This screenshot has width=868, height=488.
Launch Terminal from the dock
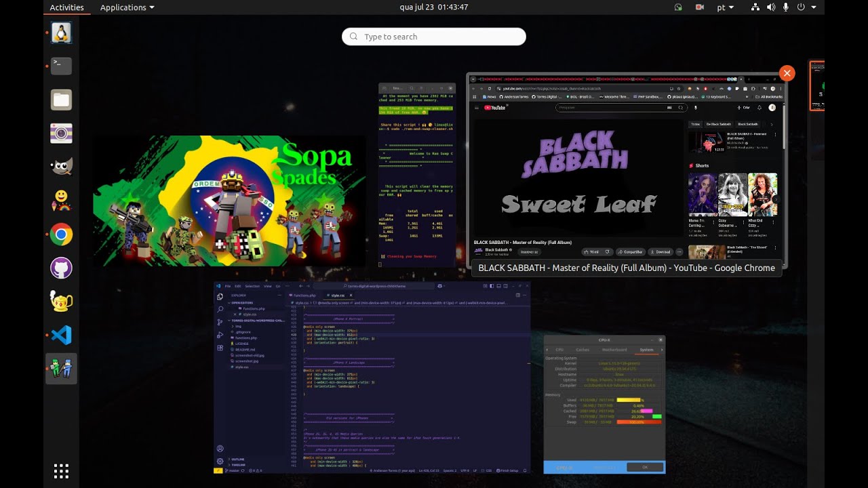click(x=61, y=66)
